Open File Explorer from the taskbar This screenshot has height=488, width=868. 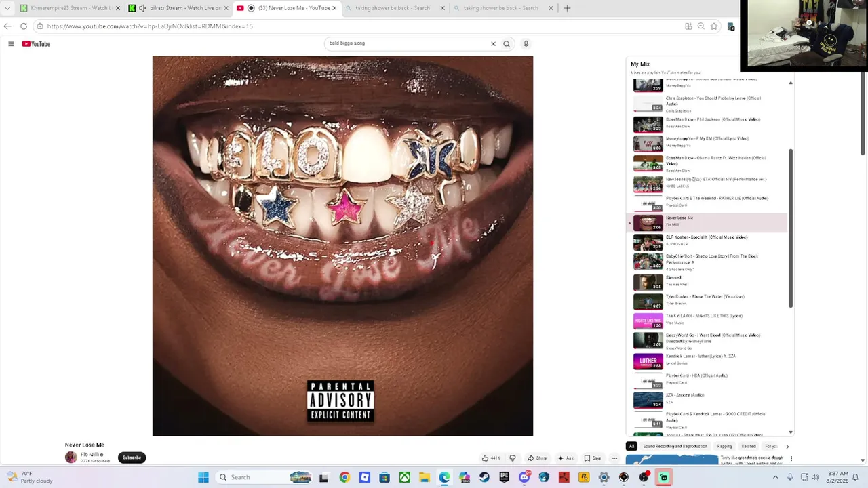coord(425,477)
